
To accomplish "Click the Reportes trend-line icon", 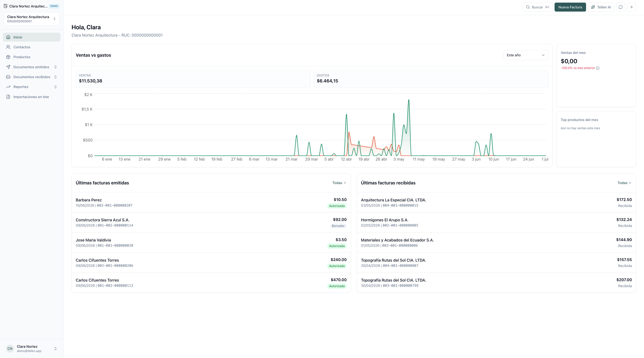I will click(8, 87).
